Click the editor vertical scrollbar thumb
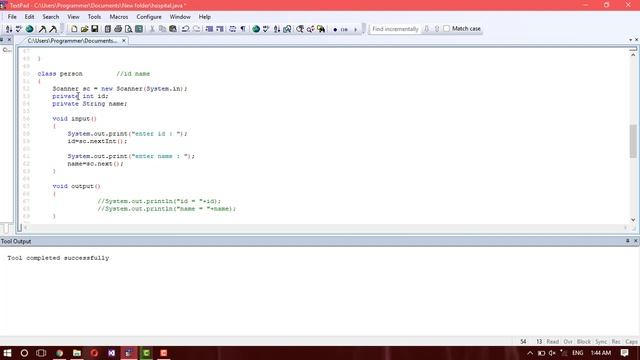Screen dimensions: 640x360 (633, 141)
